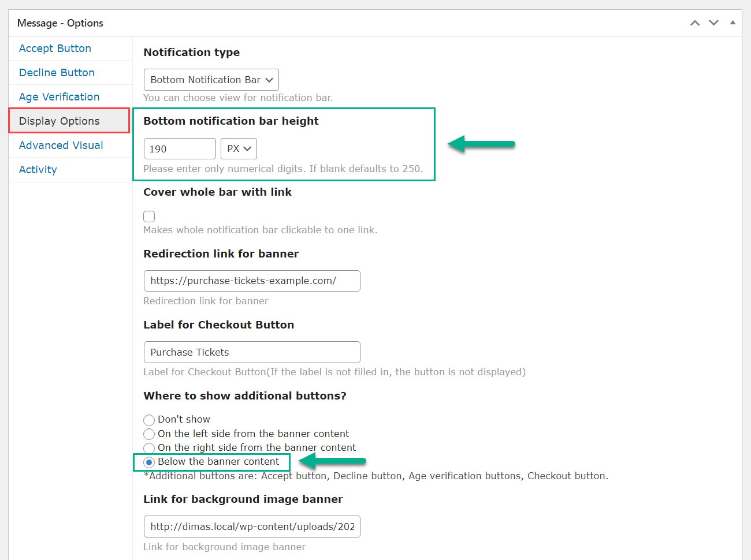The width and height of the screenshot is (751, 560).
Task: Click the Link for background image banner heading
Action: pos(243,499)
